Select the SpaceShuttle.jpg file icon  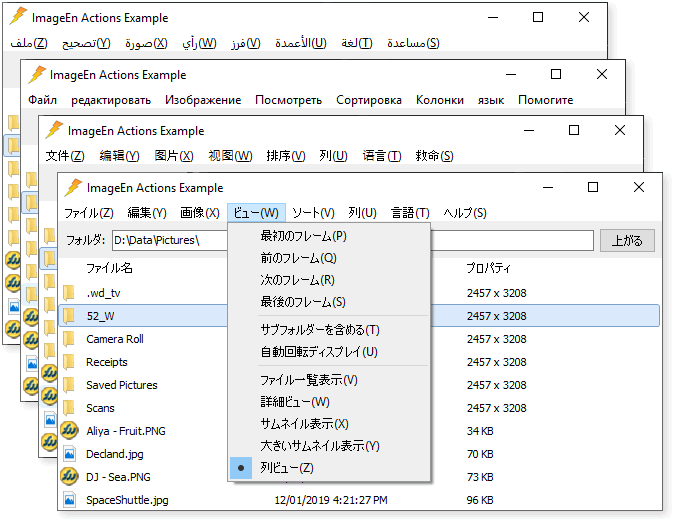[x=69, y=500]
